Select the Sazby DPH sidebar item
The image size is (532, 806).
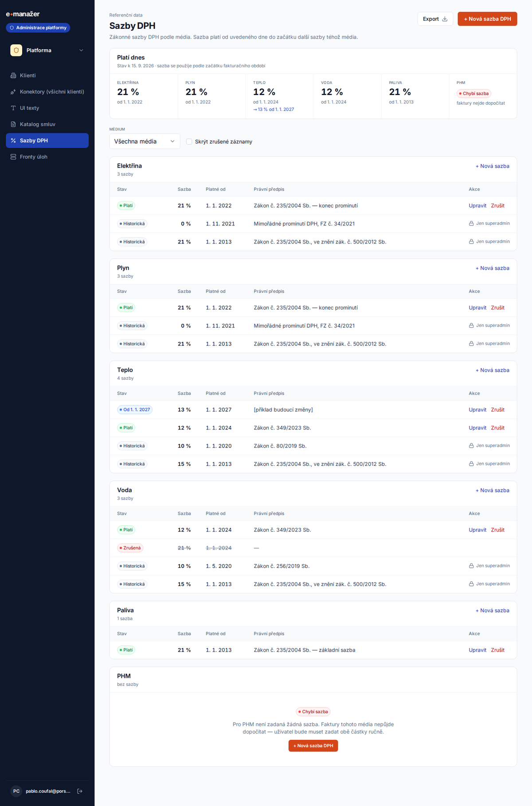pyautogui.click(x=47, y=141)
